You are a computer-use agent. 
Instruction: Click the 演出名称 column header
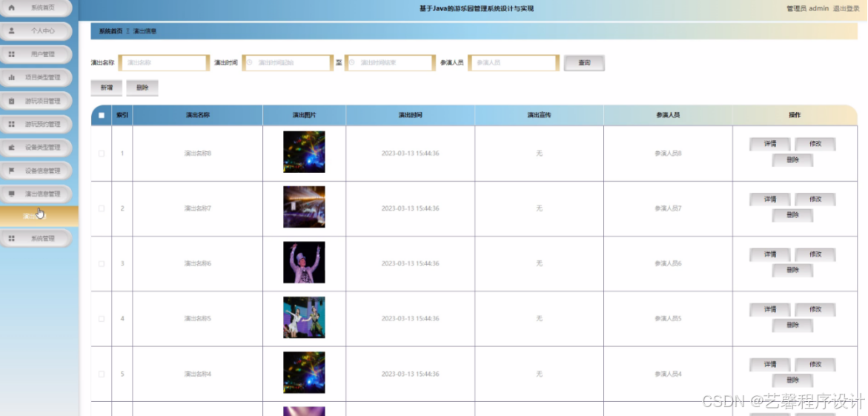[198, 115]
